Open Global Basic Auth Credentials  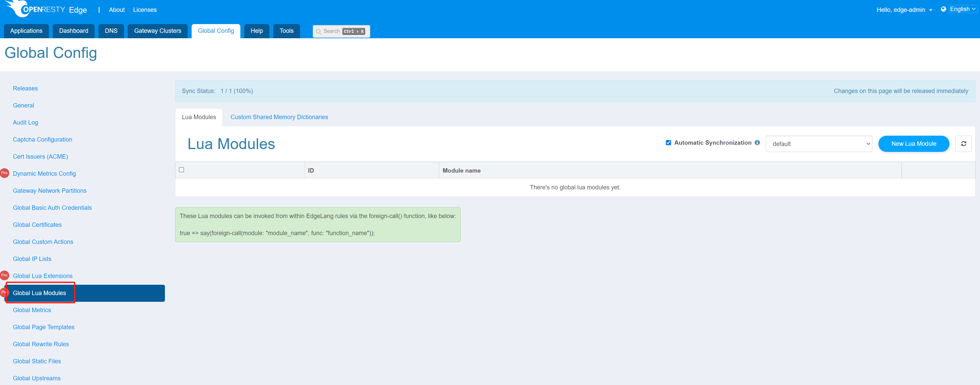(x=52, y=208)
